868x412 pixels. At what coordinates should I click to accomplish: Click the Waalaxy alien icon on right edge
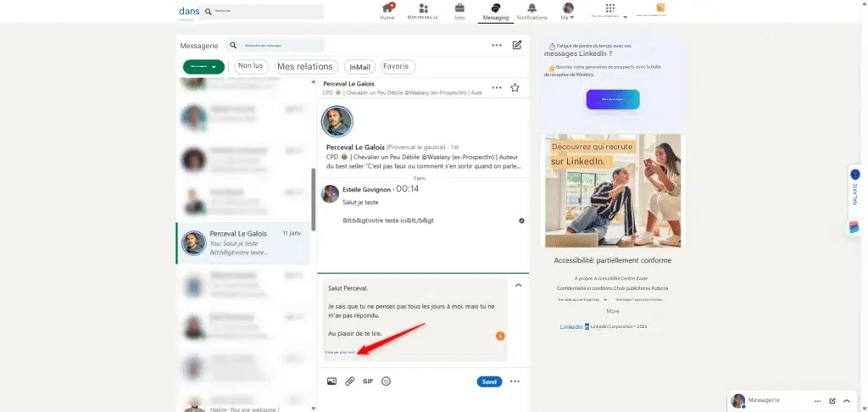point(856,174)
